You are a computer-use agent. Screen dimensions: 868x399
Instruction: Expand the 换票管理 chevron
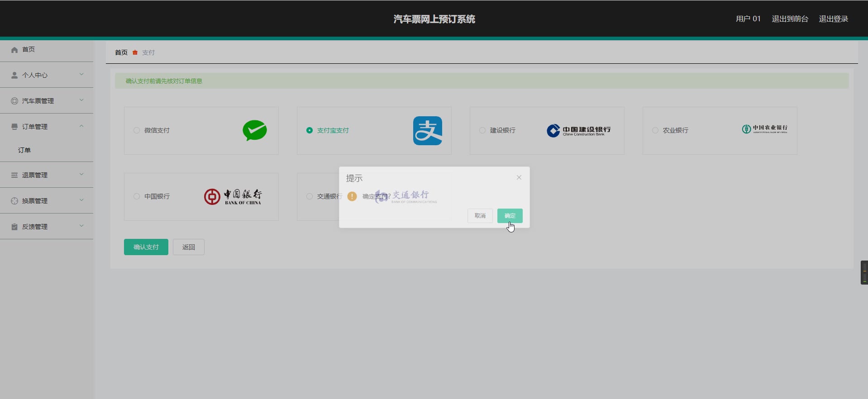point(81,200)
